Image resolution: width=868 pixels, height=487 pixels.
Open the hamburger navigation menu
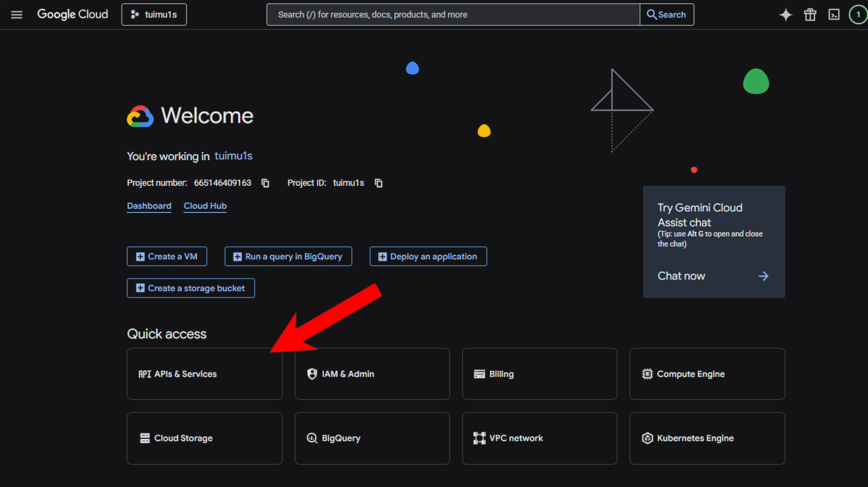click(17, 14)
